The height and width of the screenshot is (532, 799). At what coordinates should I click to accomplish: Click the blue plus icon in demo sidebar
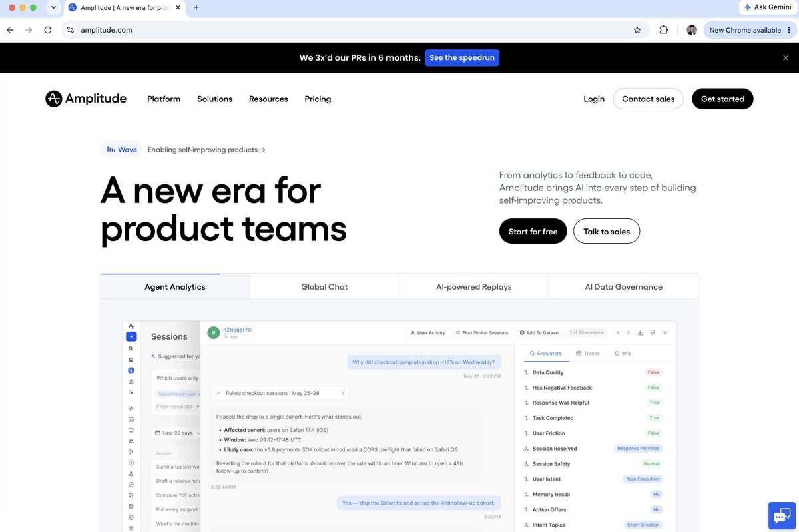[131, 337]
